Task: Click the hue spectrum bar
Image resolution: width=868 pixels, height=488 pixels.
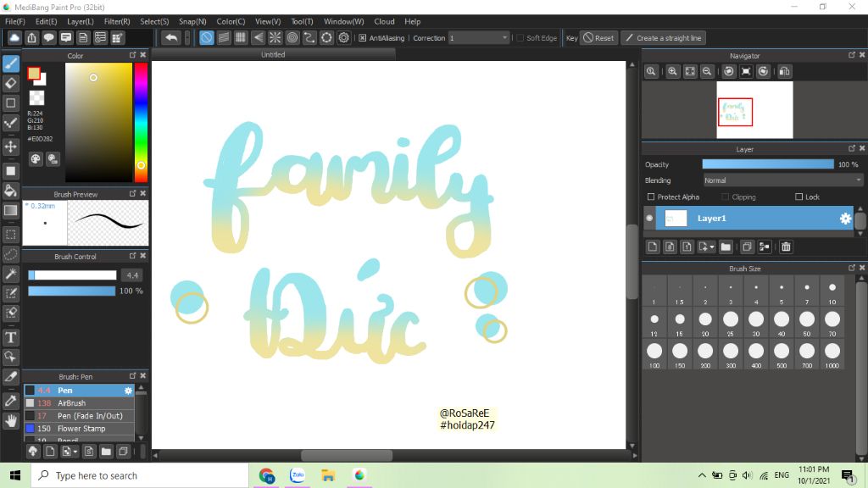Action: coord(142,122)
